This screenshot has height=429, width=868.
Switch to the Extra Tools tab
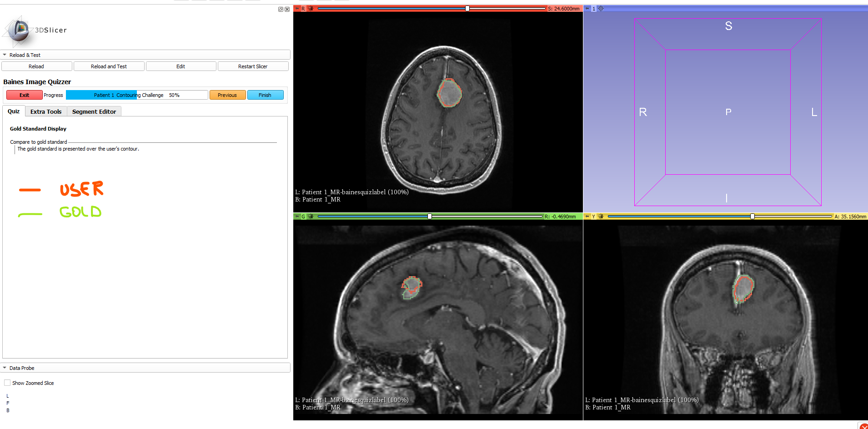click(x=46, y=111)
